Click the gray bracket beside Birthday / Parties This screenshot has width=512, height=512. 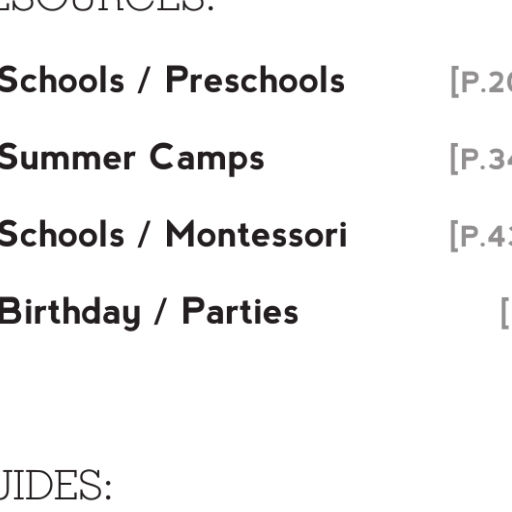click(506, 314)
